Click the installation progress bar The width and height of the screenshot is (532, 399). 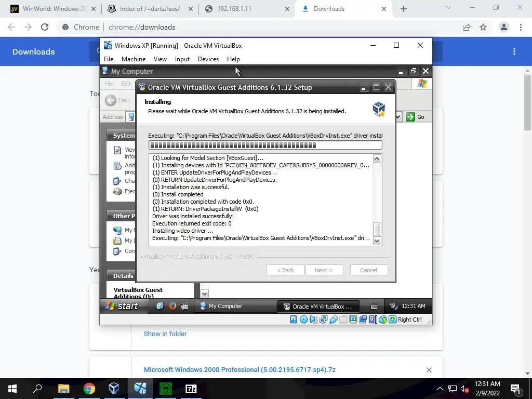tap(265, 145)
